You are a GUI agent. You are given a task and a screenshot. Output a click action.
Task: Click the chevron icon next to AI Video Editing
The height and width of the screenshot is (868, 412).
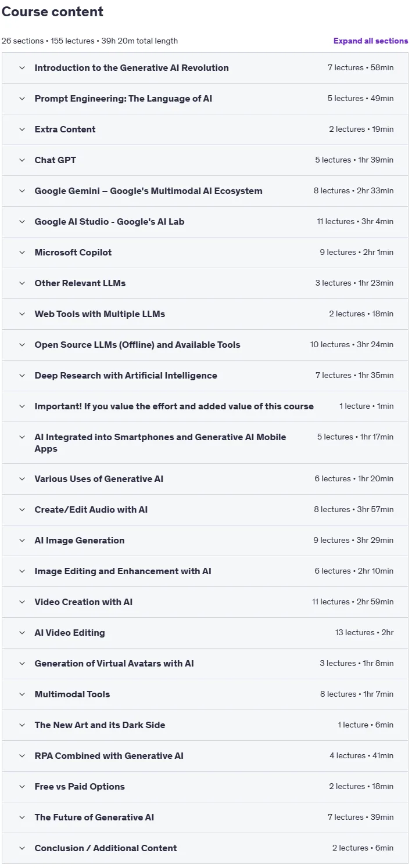[22, 633]
